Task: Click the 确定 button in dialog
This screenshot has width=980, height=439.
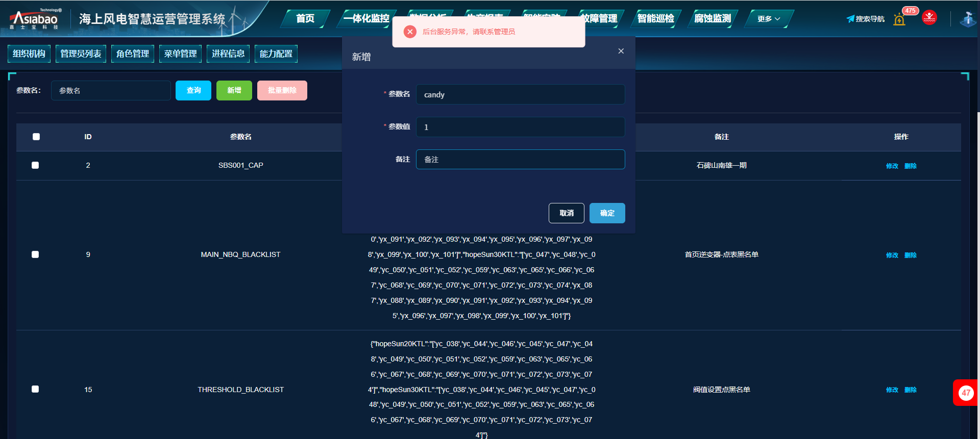Action: click(x=607, y=213)
